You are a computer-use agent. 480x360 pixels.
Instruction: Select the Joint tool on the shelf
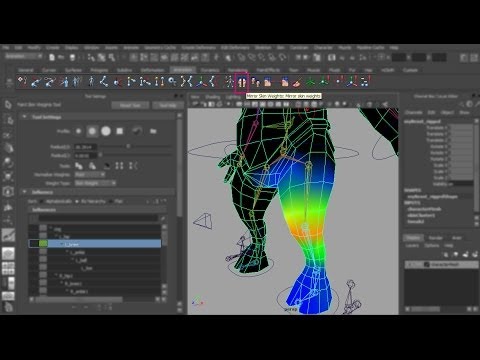[x=22, y=81]
